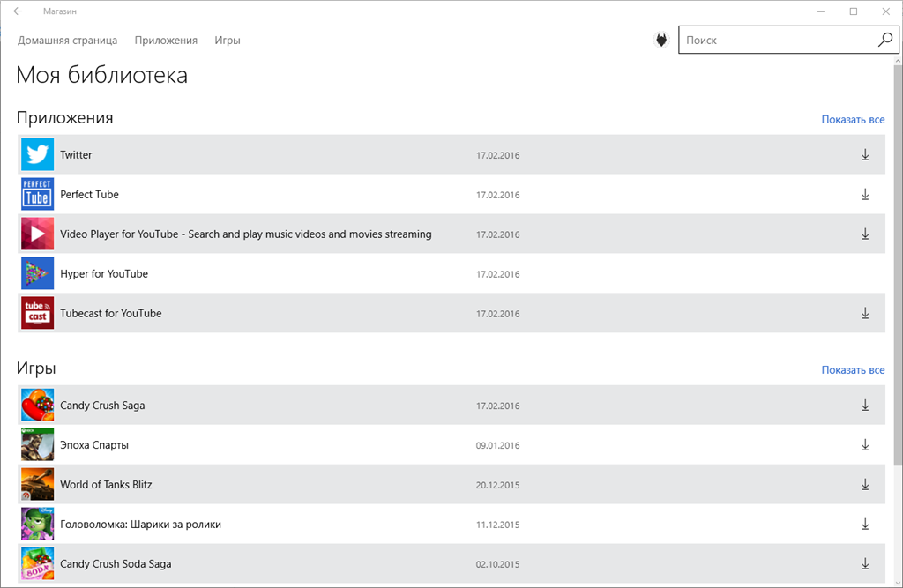Show all apps via Показать все
This screenshot has height=588, width=903.
coord(853,120)
